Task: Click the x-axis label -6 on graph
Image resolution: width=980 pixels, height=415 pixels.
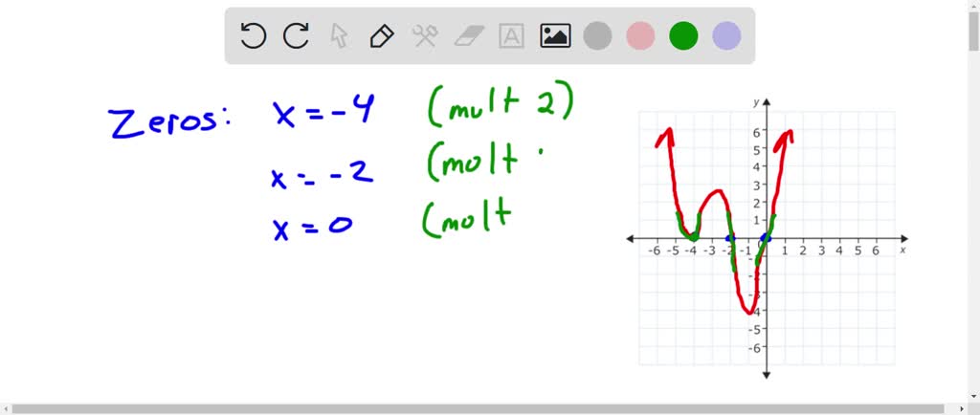Action: (x=655, y=251)
